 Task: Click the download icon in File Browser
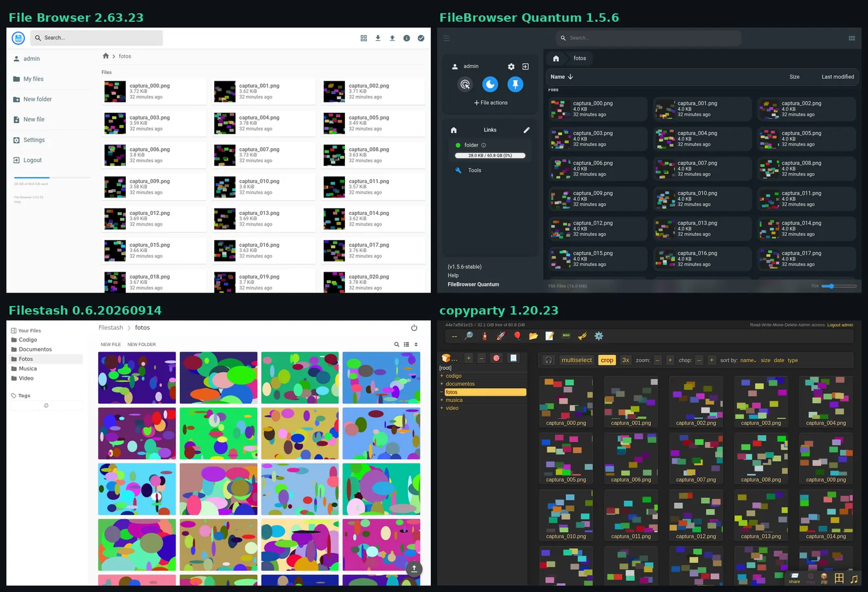pos(378,38)
